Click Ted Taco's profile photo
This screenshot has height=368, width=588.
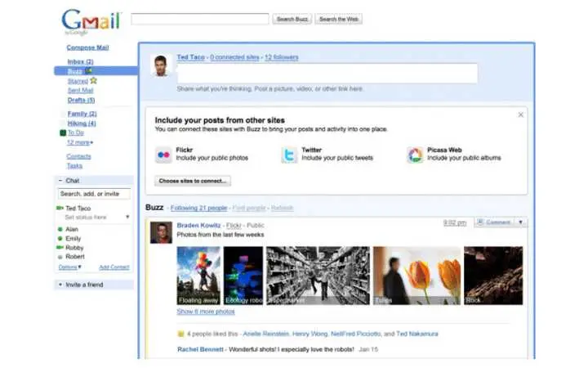[161, 65]
